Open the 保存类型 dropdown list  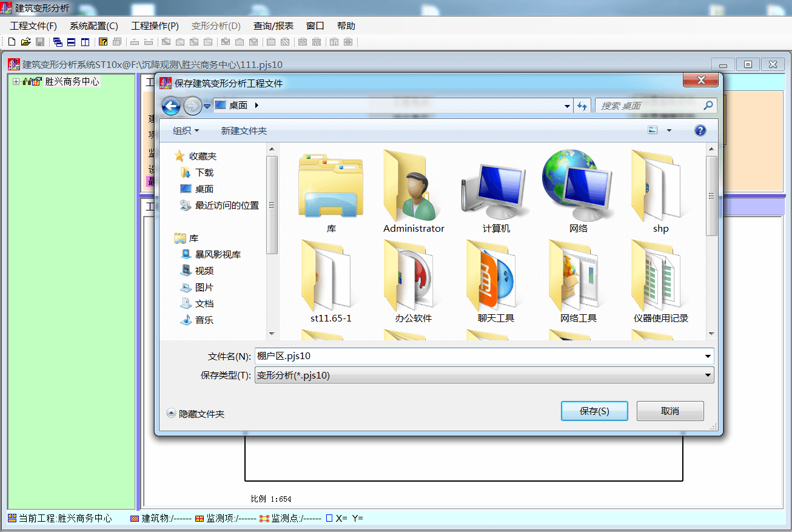tap(707, 375)
